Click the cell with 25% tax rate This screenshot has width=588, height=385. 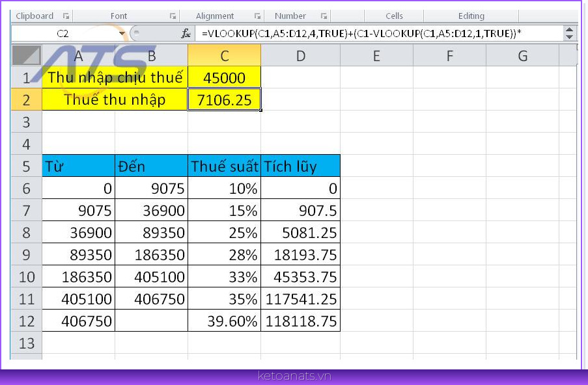pyautogui.click(x=224, y=232)
